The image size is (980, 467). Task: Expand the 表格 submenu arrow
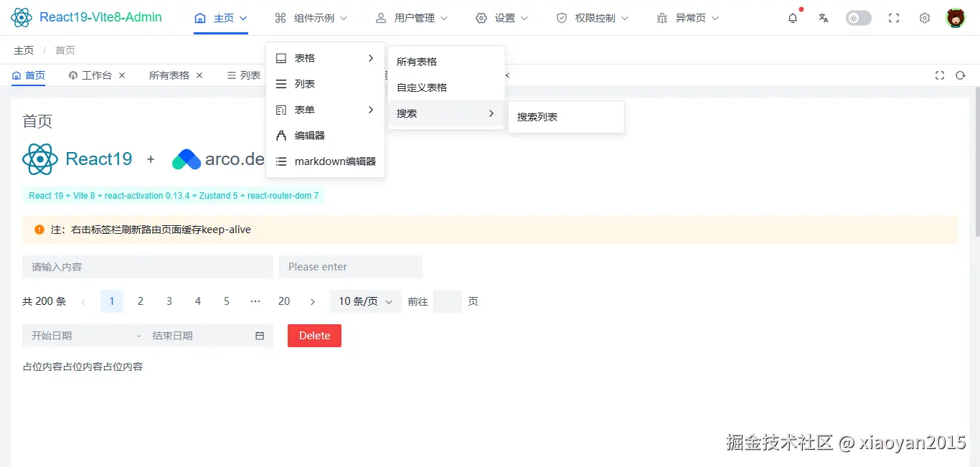tap(371, 58)
